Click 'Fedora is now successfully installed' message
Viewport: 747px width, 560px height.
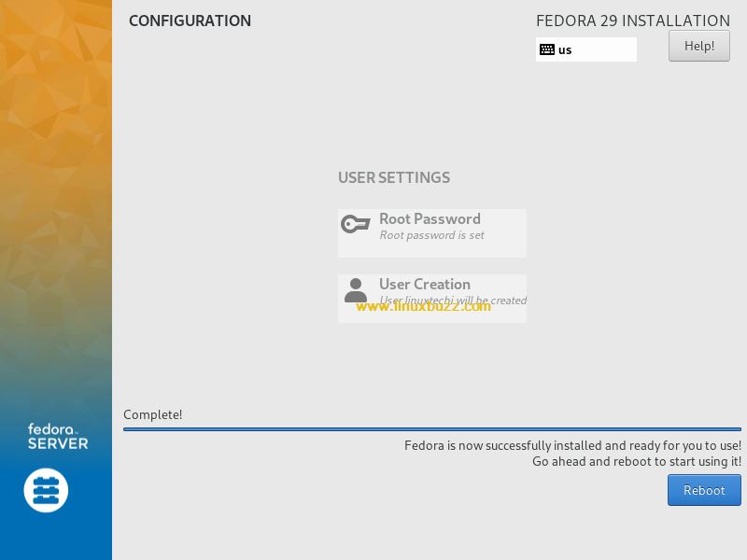[x=572, y=446]
